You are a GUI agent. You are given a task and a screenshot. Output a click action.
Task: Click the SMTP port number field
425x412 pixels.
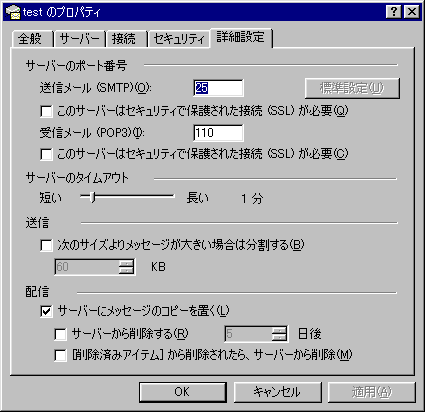tap(218, 88)
